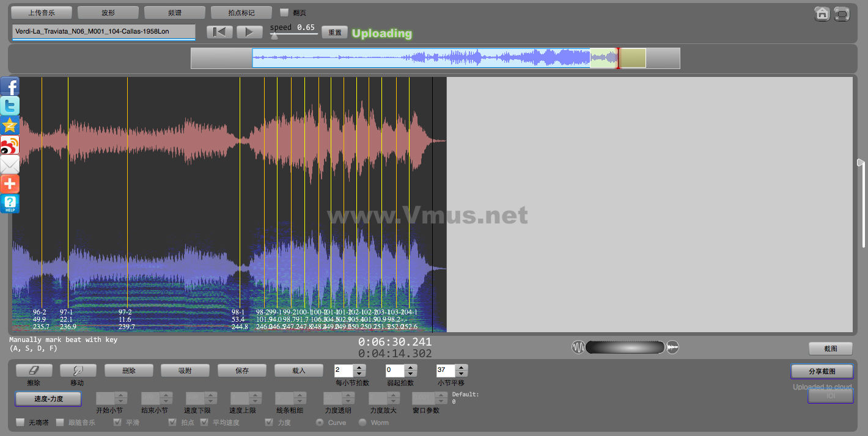The image size is (868, 436).
Task: Toggle the 跟随音乐 follow music checkbox
Action: [60, 422]
